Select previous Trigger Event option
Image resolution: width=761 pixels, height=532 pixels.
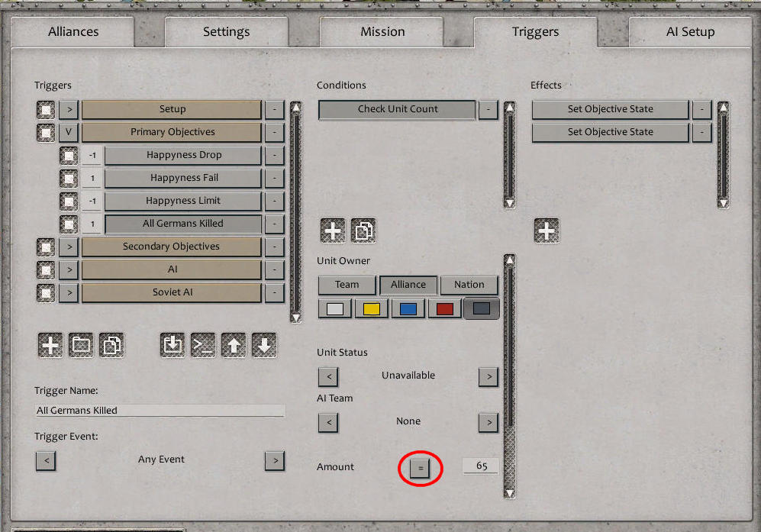pos(46,461)
